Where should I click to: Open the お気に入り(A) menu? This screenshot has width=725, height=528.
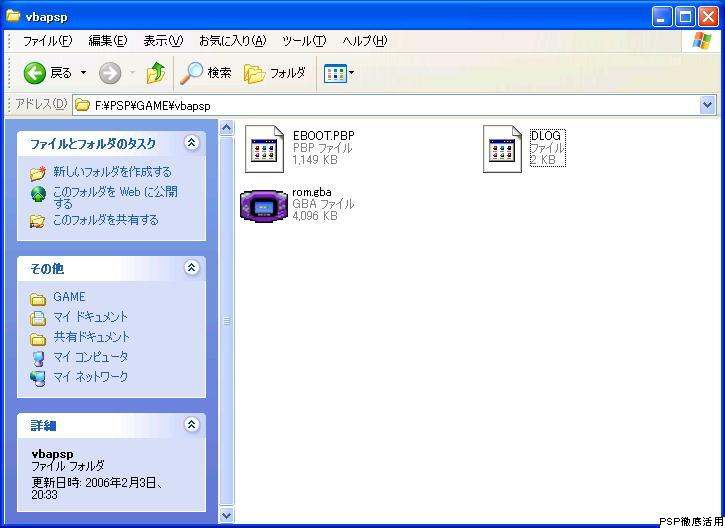pos(233,41)
